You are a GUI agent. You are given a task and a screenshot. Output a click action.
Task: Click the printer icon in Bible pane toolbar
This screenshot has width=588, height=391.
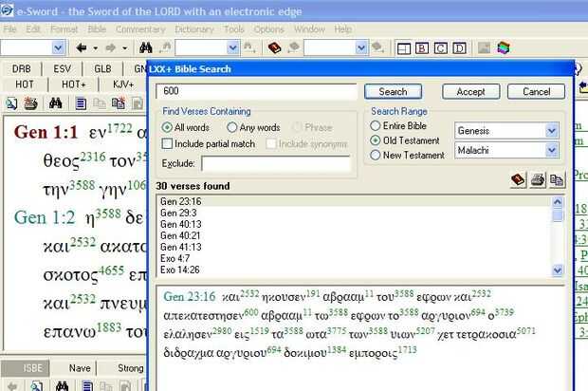(30, 102)
